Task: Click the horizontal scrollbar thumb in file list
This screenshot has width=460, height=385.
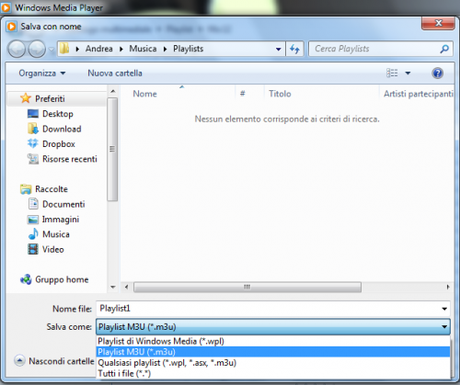Action: [247, 287]
